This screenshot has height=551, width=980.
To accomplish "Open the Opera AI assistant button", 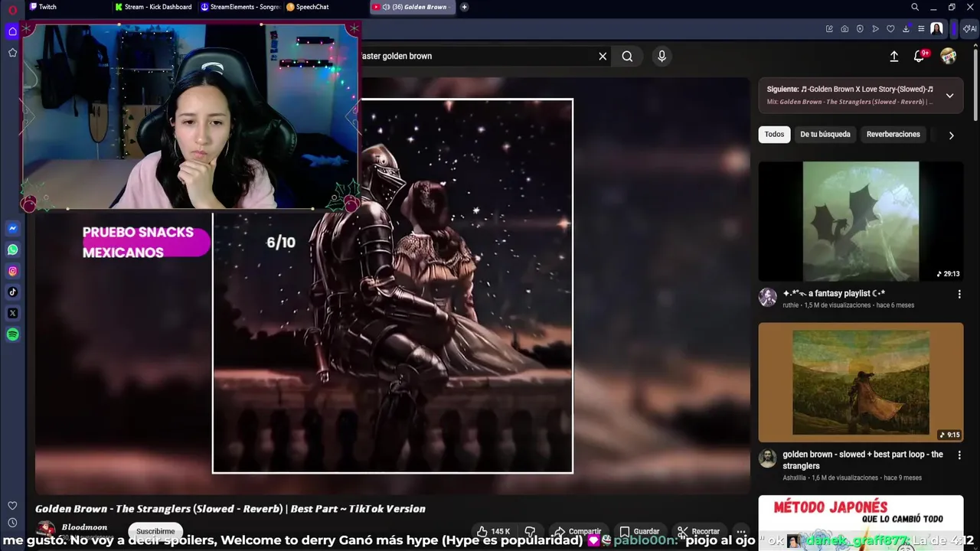I will 969,29.
